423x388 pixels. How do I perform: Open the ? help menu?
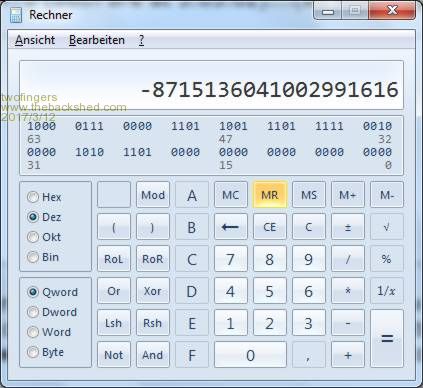(142, 40)
